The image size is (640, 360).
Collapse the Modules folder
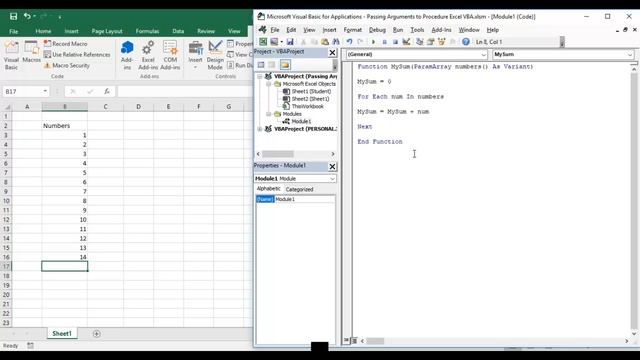(x=269, y=114)
